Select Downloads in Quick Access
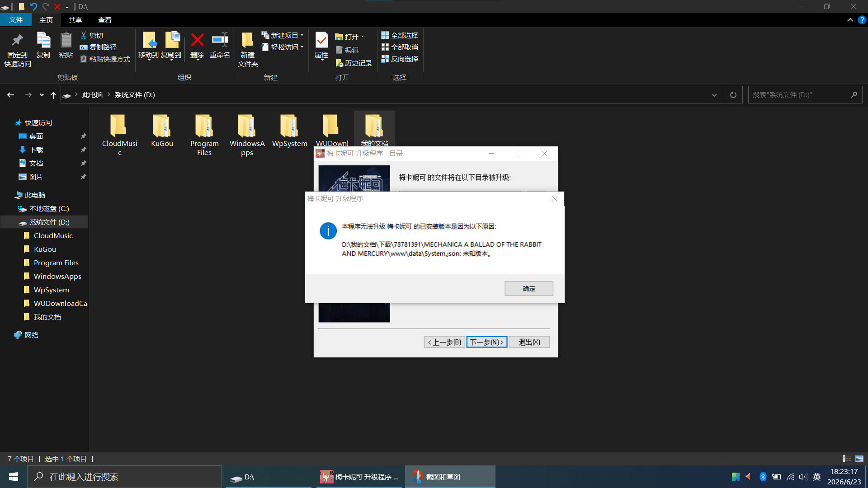Image resolution: width=868 pixels, height=488 pixels. pyautogui.click(x=36, y=150)
